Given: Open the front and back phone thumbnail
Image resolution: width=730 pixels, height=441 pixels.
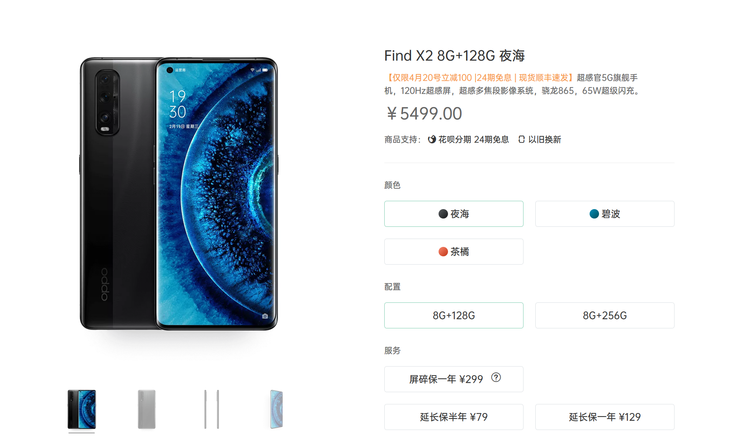Looking at the screenshot, I should tap(81, 409).
